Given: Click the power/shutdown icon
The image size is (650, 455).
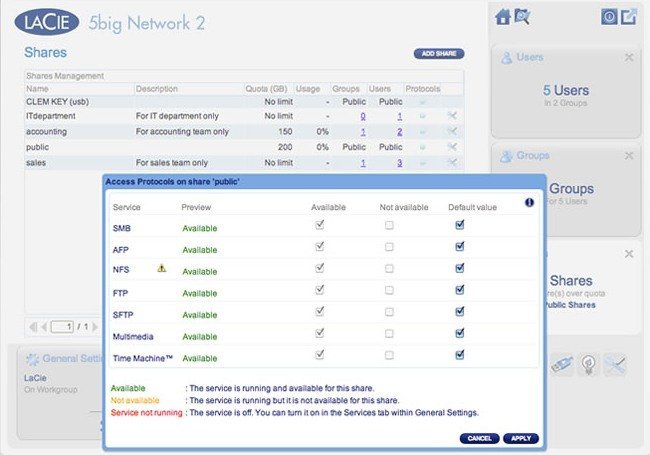Looking at the screenshot, I should (x=608, y=16).
